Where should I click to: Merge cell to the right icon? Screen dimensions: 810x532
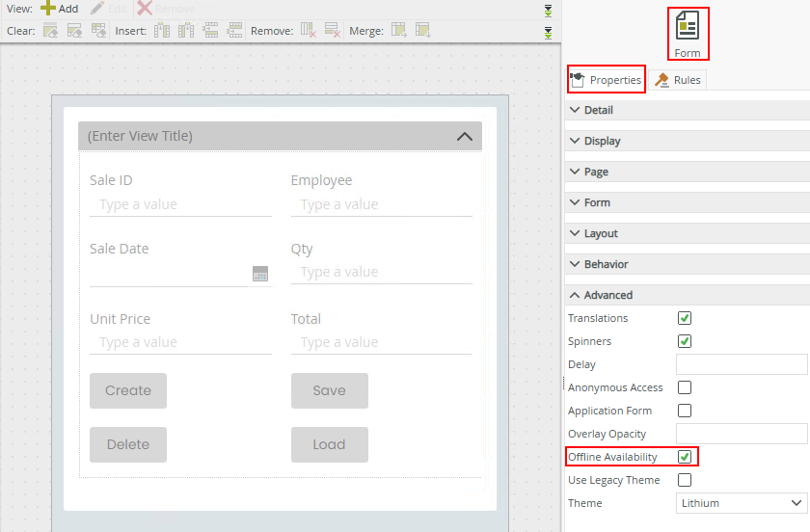[399, 31]
